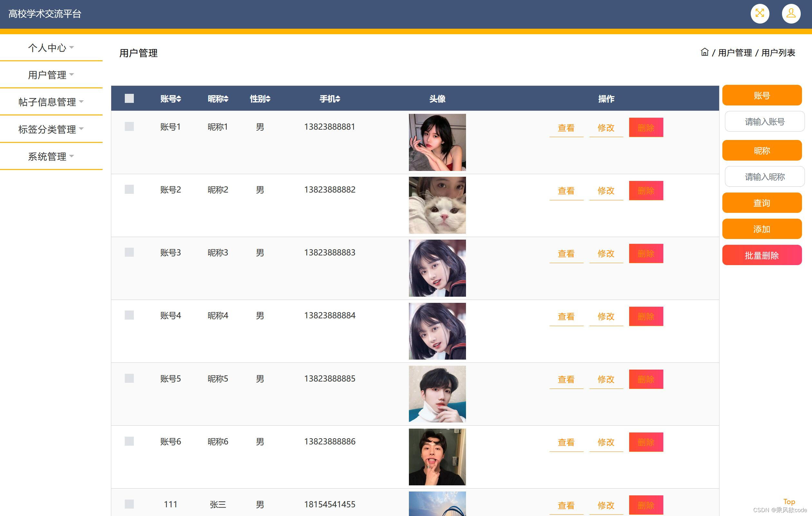Click the 查询 search button
The image size is (812, 516).
tap(761, 203)
